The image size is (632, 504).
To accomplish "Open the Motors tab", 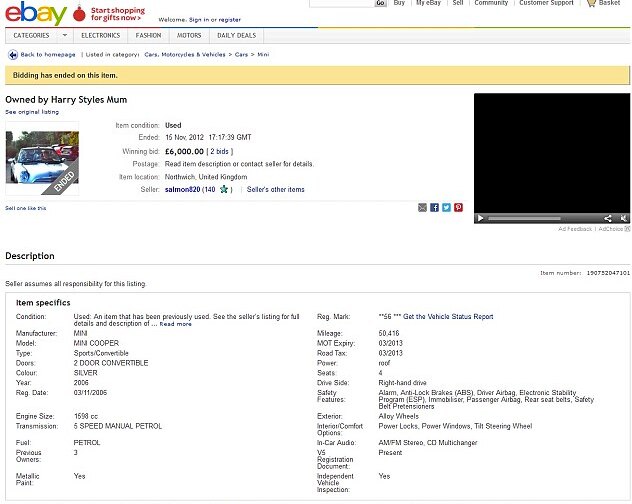I will point(189,35).
